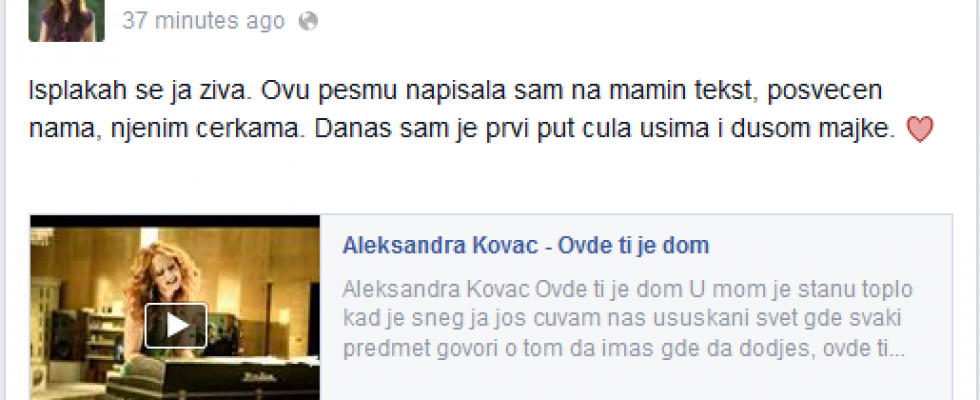Click post text 'nama, njenim cerkama'
This screenshot has height=400, width=980.
(168, 129)
